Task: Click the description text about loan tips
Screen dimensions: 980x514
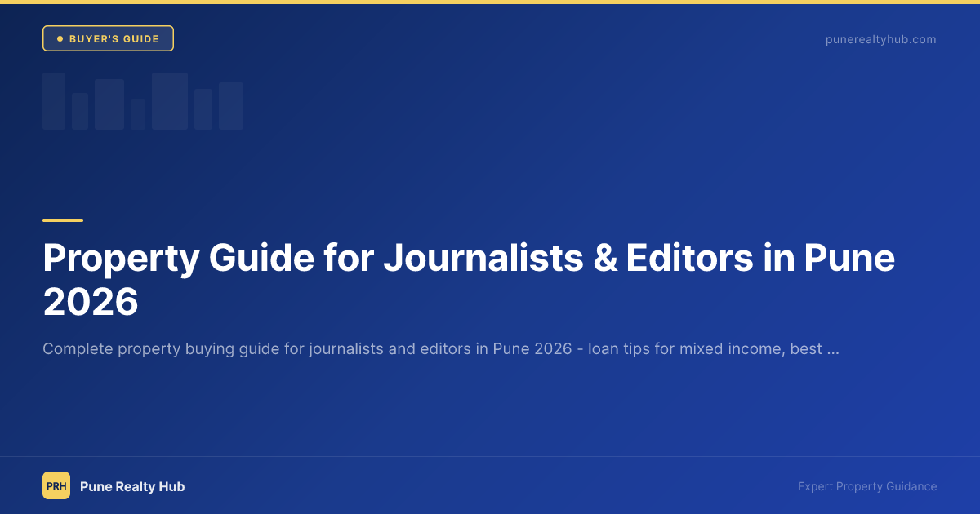Action: point(441,348)
